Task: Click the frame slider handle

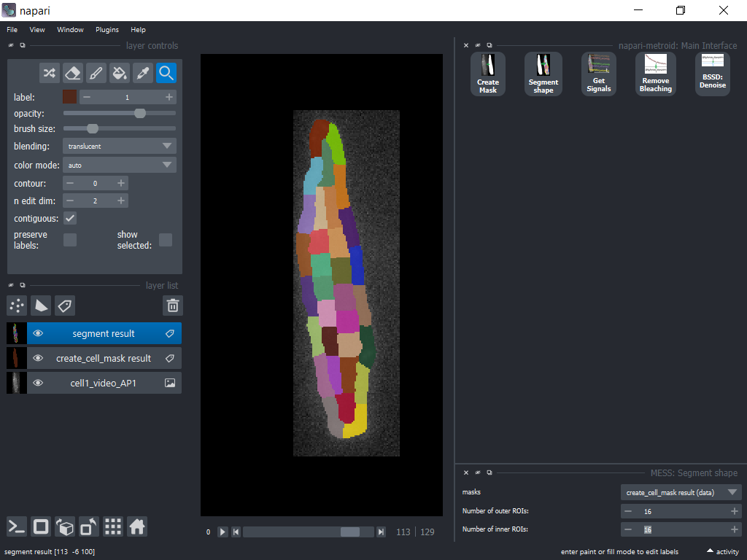Action: [350, 532]
